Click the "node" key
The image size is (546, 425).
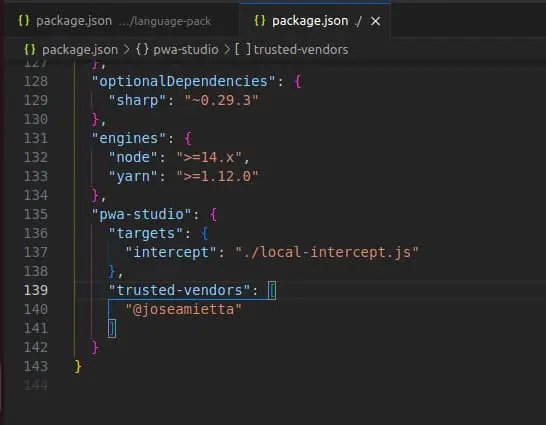[x=133, y=157]
